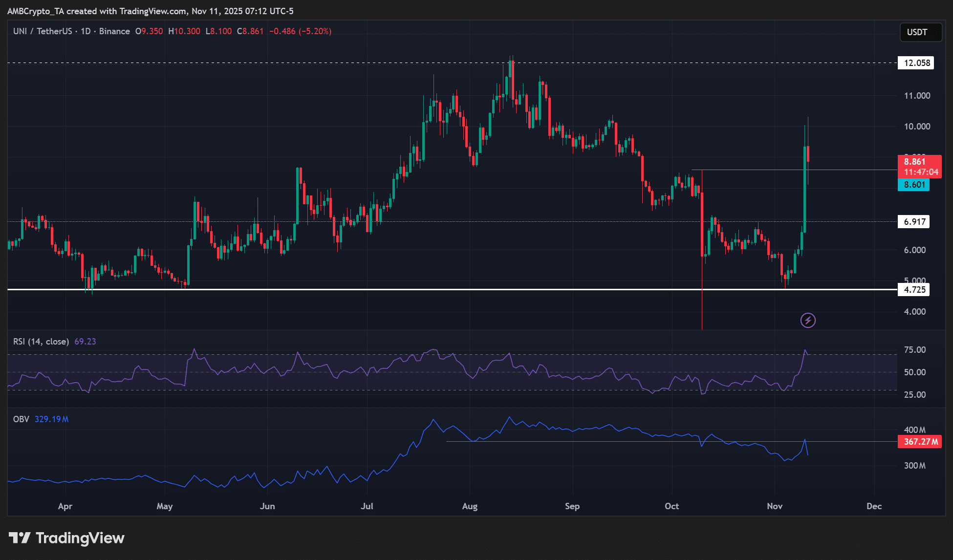Click the Binance exchange label

[x=114, y=31]
